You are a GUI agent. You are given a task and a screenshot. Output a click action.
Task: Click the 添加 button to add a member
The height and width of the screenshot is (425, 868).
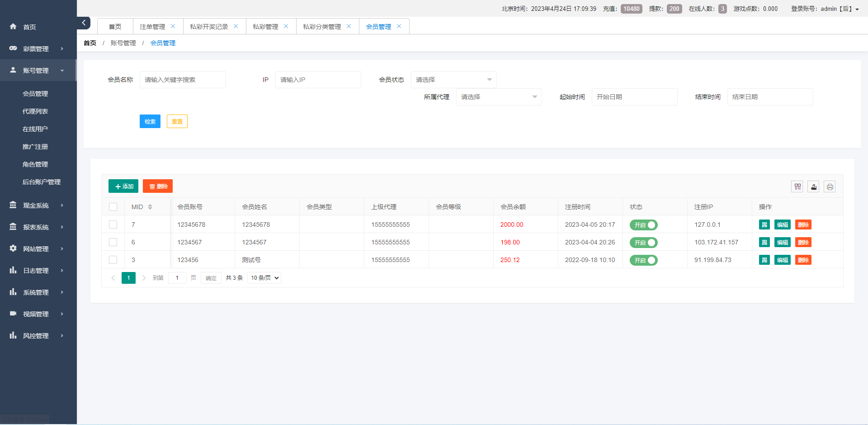coord(123,186)
